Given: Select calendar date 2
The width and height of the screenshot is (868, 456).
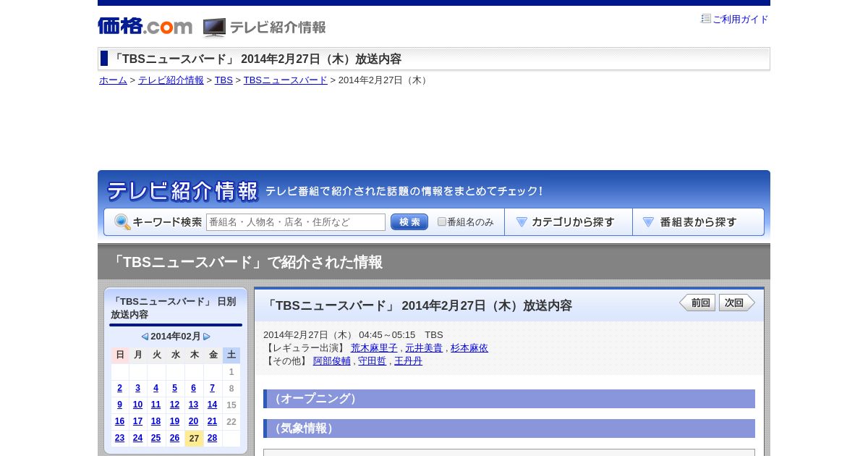Looking at the screenshot, I should point(120,388).
